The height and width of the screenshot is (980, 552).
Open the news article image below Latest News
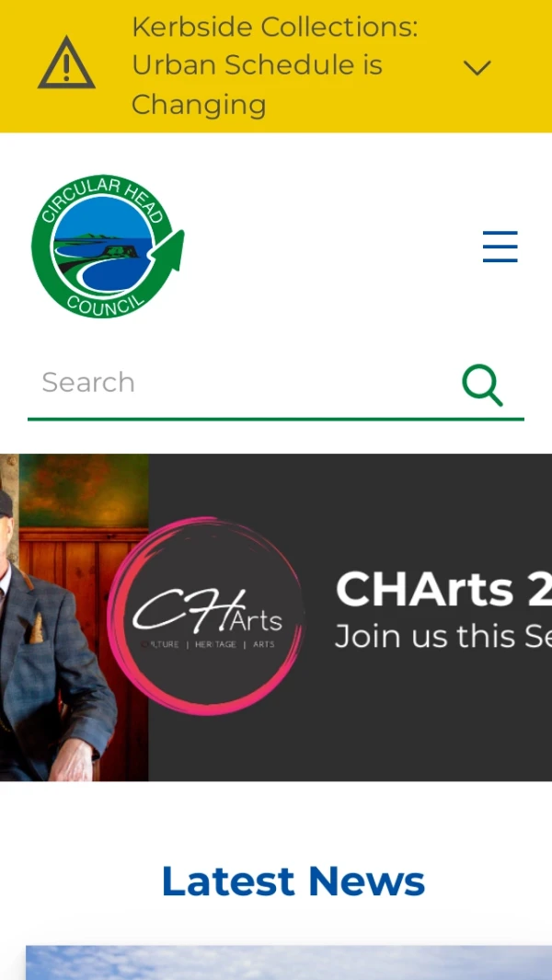289,963
